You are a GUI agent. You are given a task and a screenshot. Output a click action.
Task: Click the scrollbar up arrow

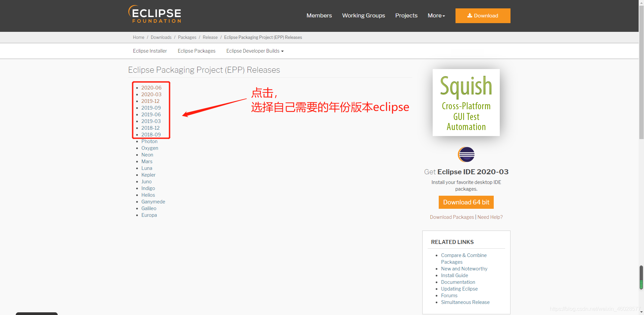tap(641, 3)
